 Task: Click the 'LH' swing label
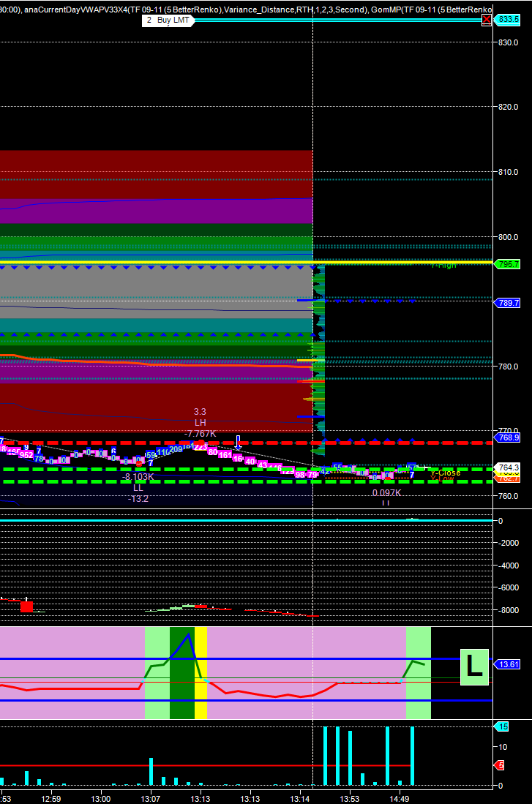200,423
